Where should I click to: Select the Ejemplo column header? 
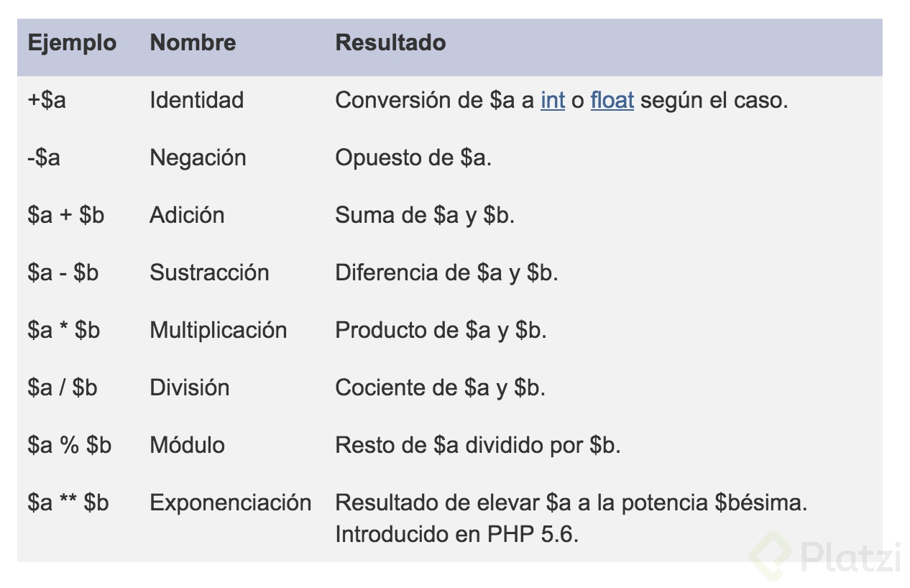(x=72, y=42)
